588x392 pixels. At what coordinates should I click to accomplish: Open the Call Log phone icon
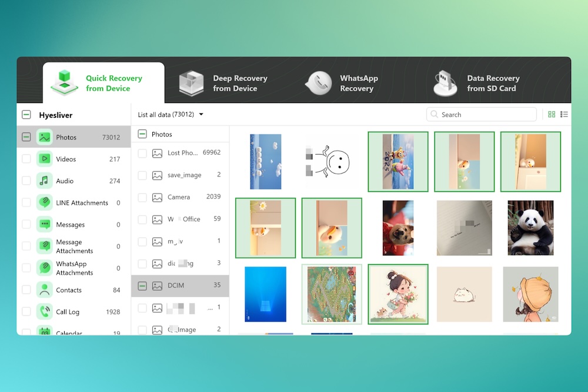click(x=45, y=312)
